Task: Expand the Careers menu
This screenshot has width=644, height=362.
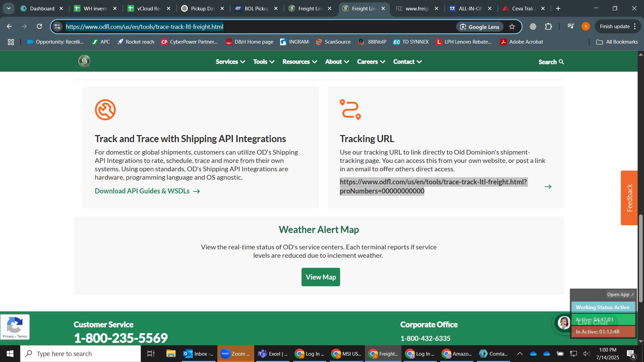Action: tap(371, 62)
